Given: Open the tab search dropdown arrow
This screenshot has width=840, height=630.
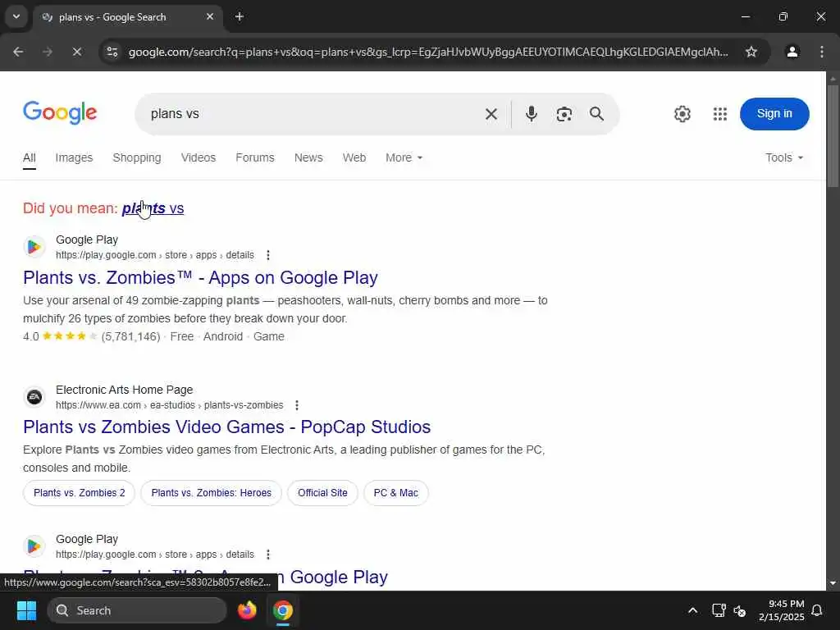Looking at the screenshot, I should pos(16,16).
